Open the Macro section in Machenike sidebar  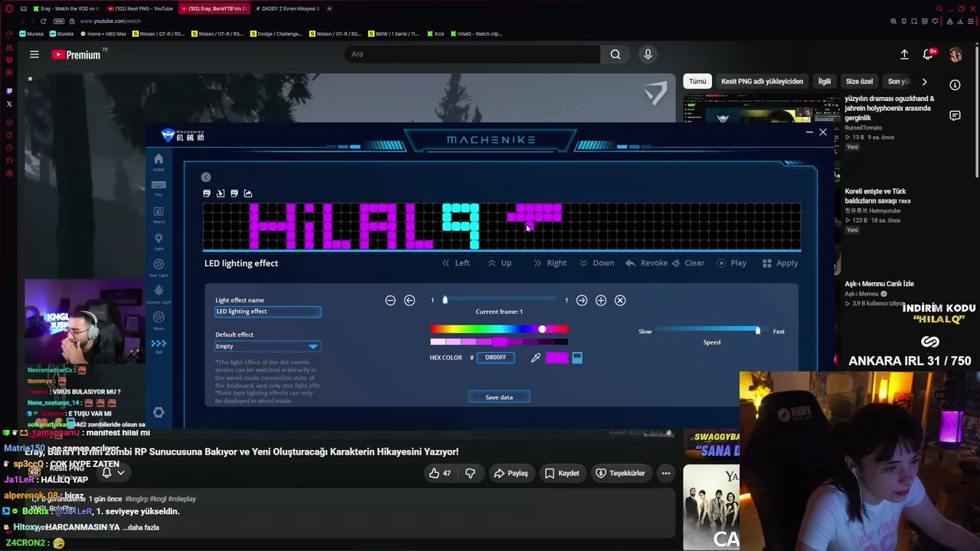158,214
